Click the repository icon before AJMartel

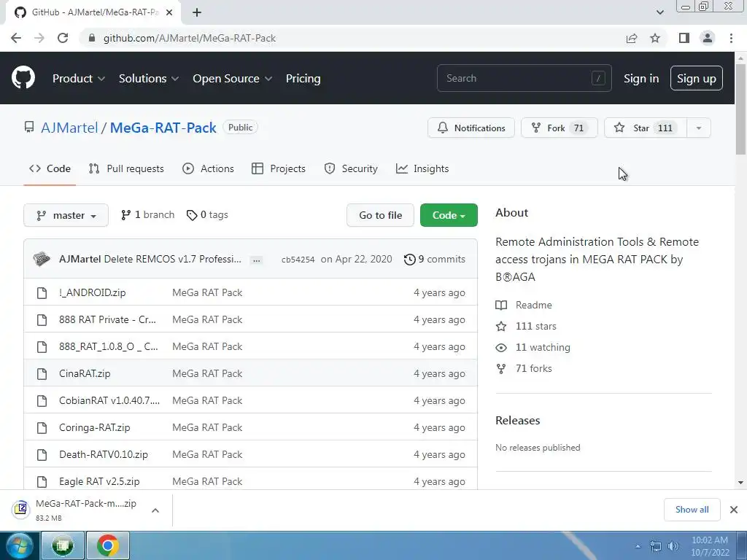[29, 127]
